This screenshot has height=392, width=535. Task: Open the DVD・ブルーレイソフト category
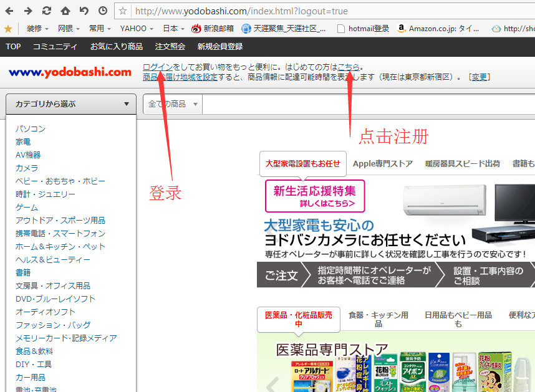click(55, 299)
